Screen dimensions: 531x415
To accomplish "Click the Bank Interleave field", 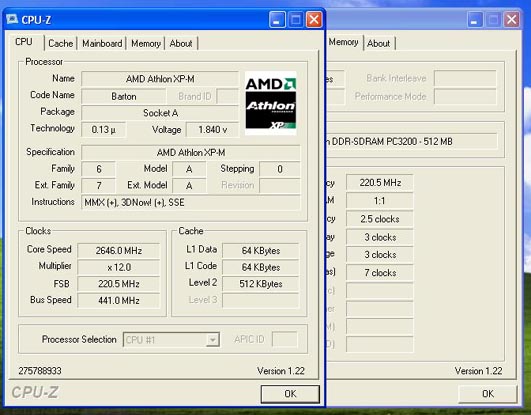I will point(465,79).
